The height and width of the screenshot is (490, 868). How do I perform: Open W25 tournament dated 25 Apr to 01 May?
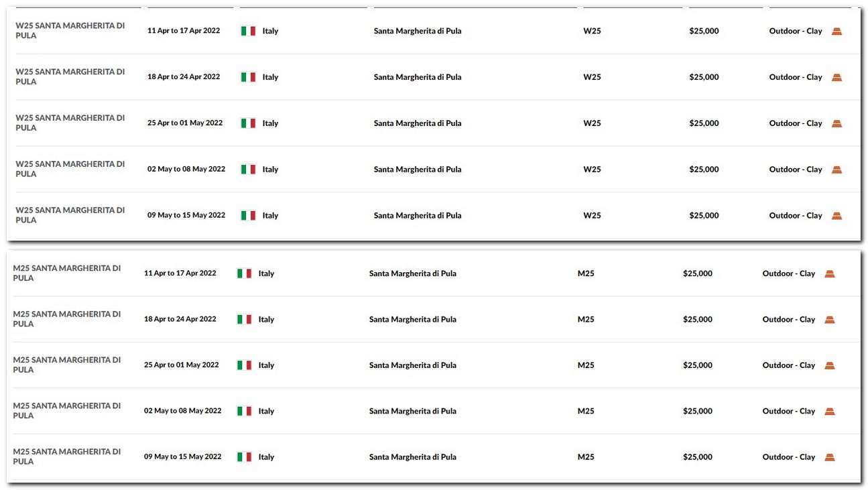tap(70, 123)
